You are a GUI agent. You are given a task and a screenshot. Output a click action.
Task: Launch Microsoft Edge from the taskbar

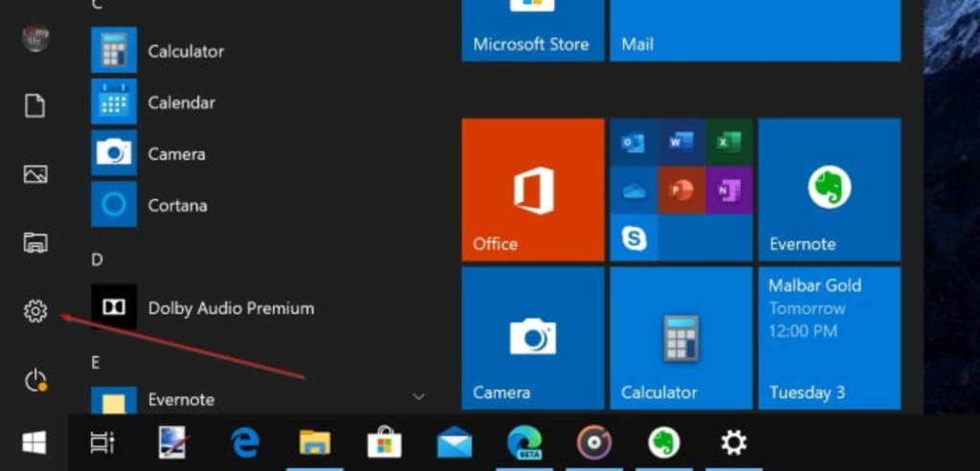tap(245, 442)
